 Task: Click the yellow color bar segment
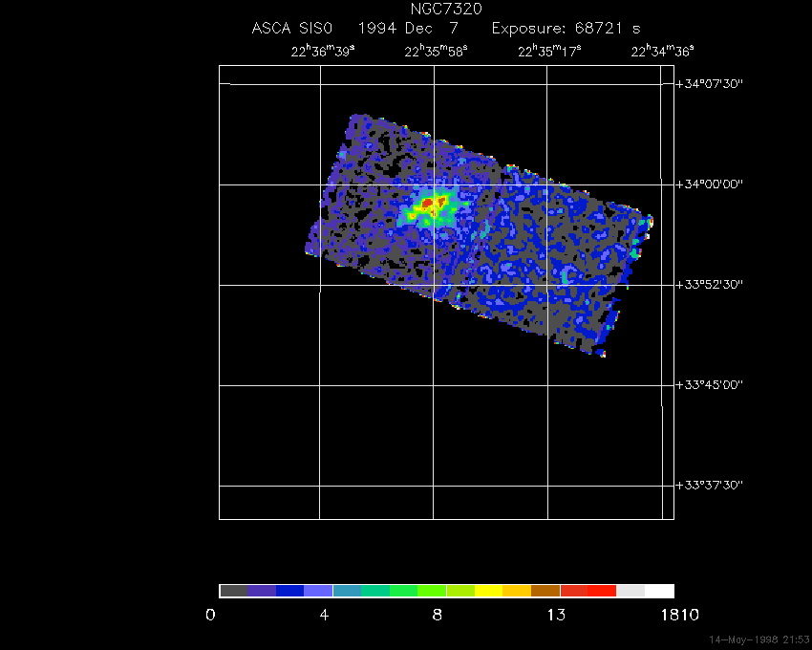tap(488, 591)
